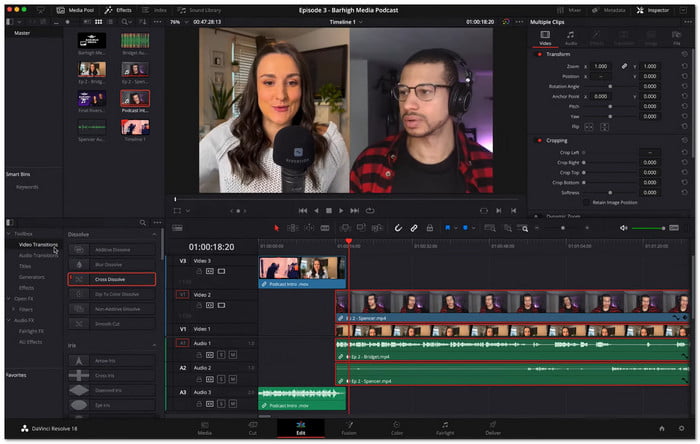Viewport: 700px width, 444px height.
Task: Open the marker color dropdown arrow
Action: 473,228
